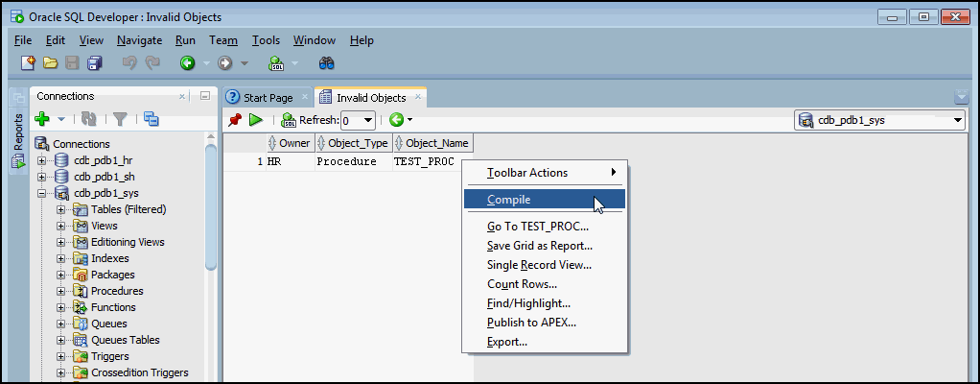Click the Save All toolbar icon
The image size is (980, 384).
coord(94,63)
